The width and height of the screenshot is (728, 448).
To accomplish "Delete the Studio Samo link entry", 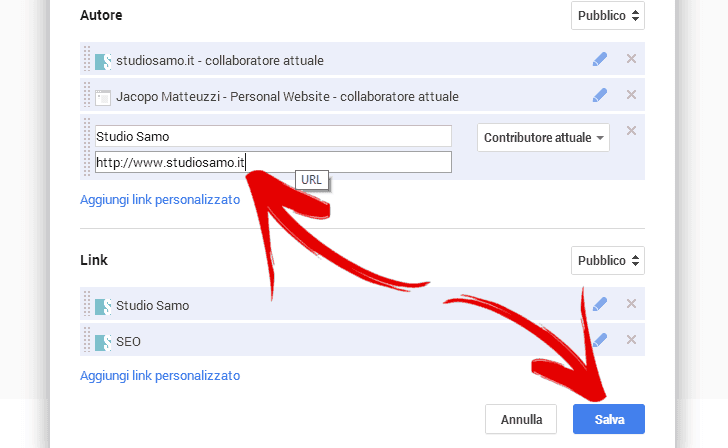I will pyautogui.click(x=631, y=304).
